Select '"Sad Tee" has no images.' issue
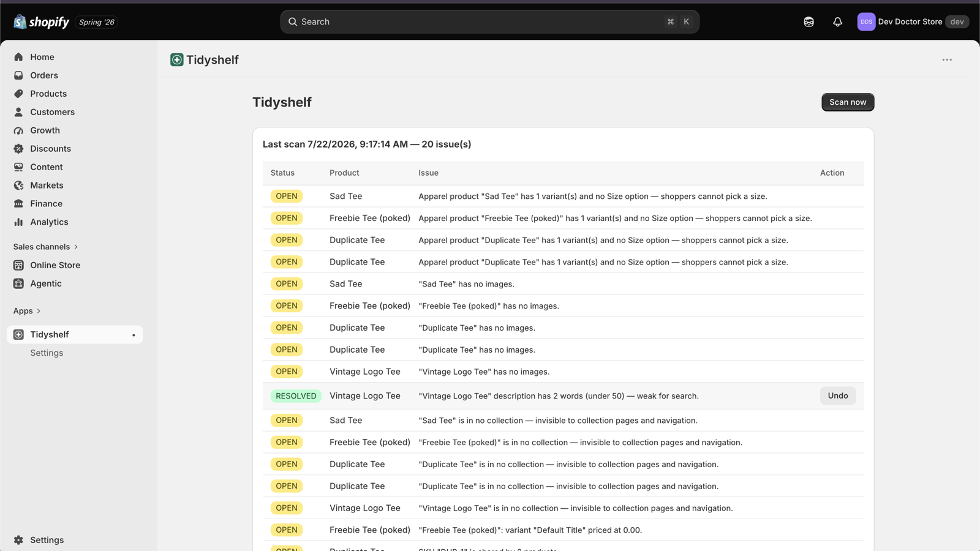This screenshot has height=551, width=980. coord(466,284)
